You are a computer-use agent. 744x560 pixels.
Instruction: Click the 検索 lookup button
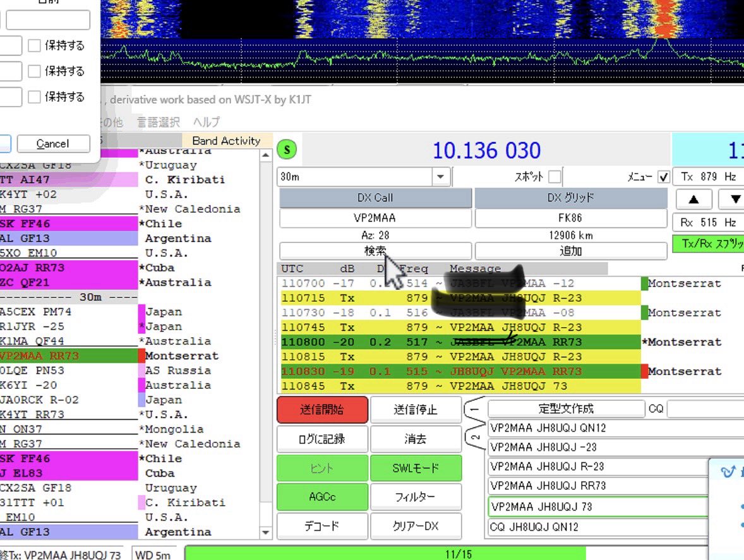tap(375, 251)
